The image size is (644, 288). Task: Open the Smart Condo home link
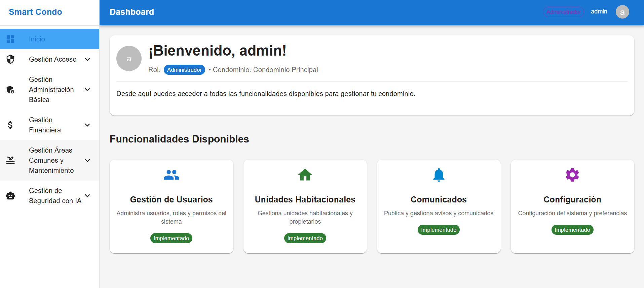click(x=35, y=12)
